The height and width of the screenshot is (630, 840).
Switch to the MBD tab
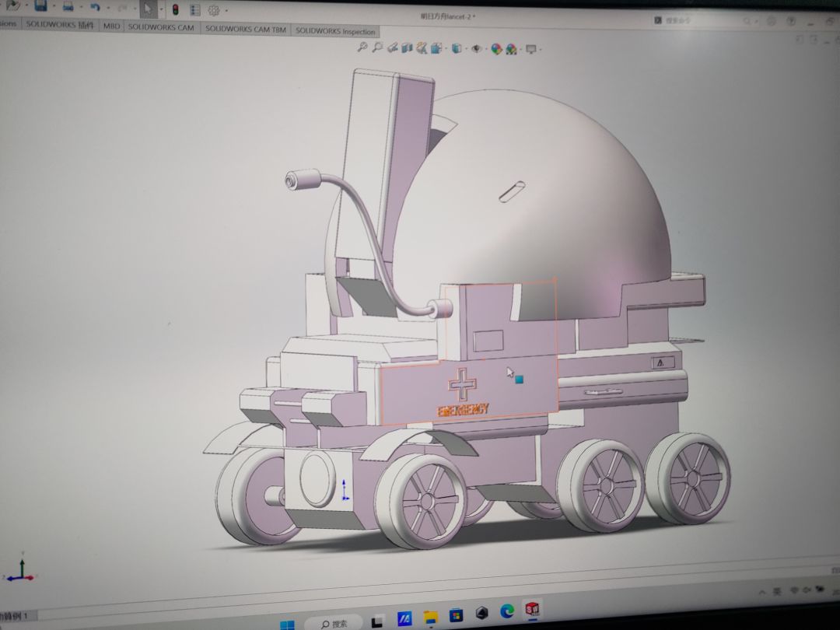[x=111, y=26]
